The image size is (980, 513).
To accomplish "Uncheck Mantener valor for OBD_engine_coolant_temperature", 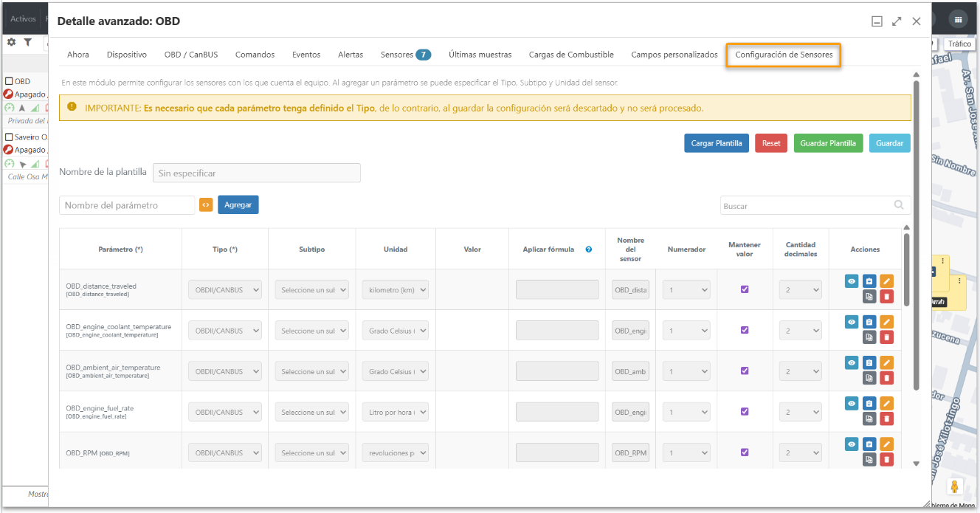I will click(x=745, y=330).
